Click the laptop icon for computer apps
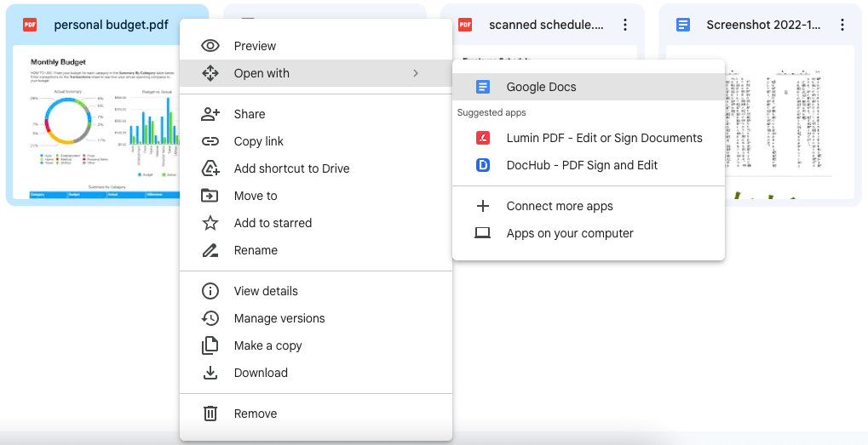 coord(483,233)
